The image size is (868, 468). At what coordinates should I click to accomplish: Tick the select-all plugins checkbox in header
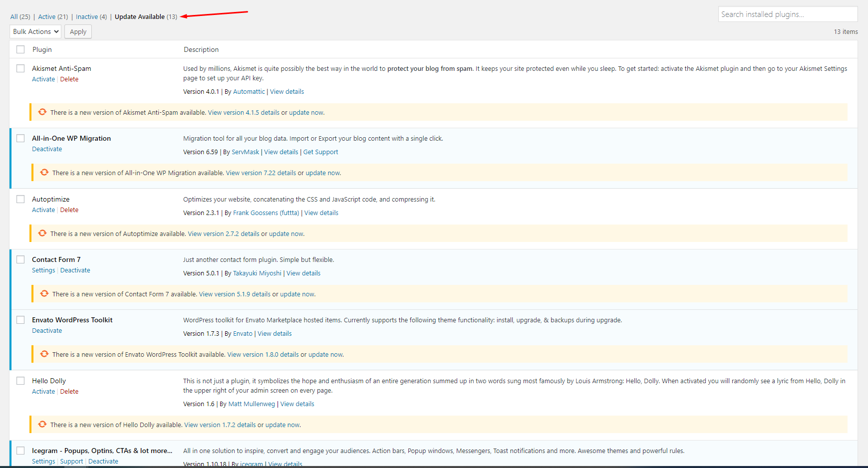pos(20,49)
